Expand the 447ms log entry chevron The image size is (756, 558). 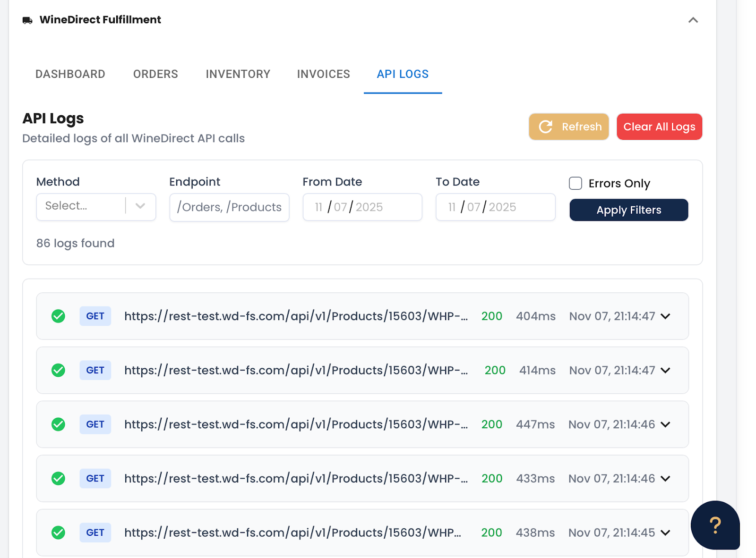point(665,424)
